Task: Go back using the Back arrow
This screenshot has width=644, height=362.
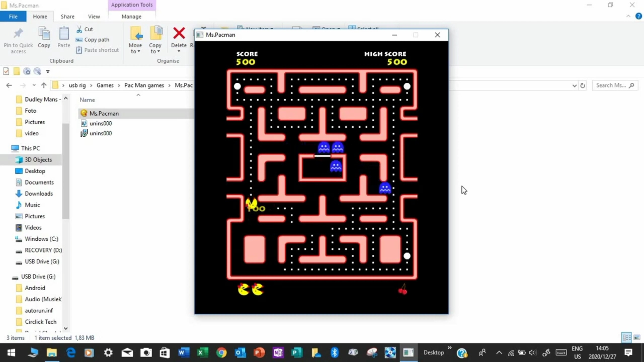Action: pyautogui.click(x=9, y=85)
